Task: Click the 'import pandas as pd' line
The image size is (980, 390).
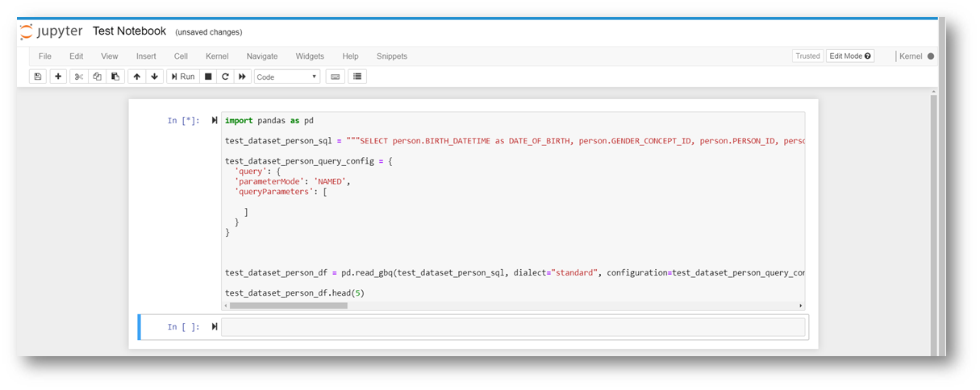Action: click(x=269, y=121)
